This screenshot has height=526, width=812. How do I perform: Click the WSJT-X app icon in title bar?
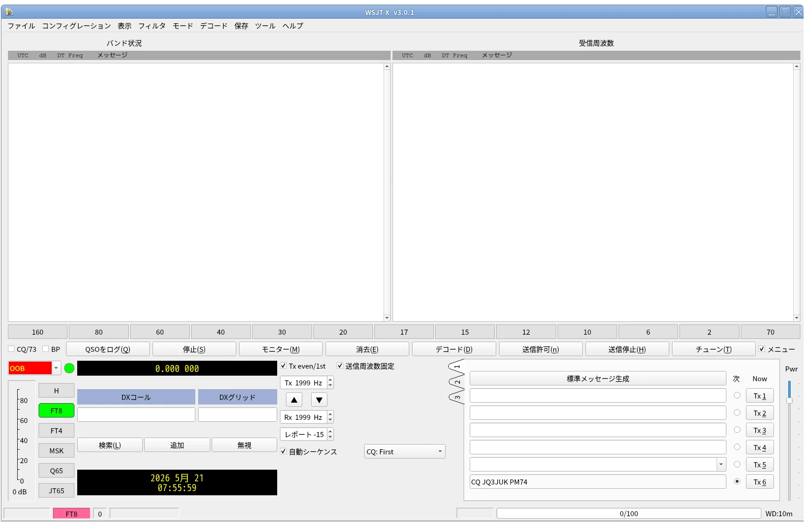pyautogui.click(x=9, y=12)
